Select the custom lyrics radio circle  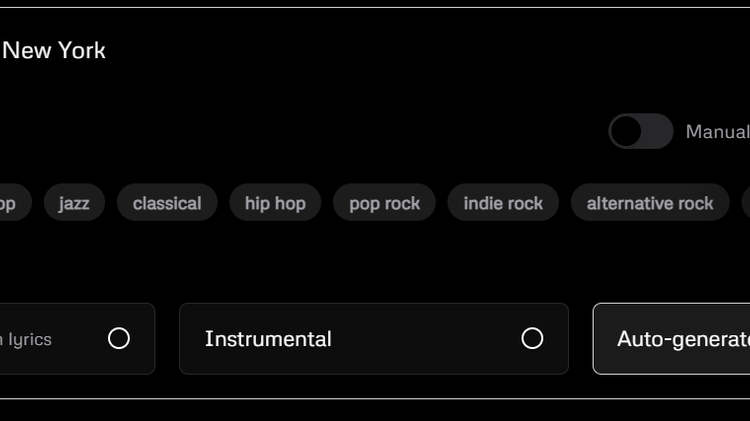tap(119, 339)
